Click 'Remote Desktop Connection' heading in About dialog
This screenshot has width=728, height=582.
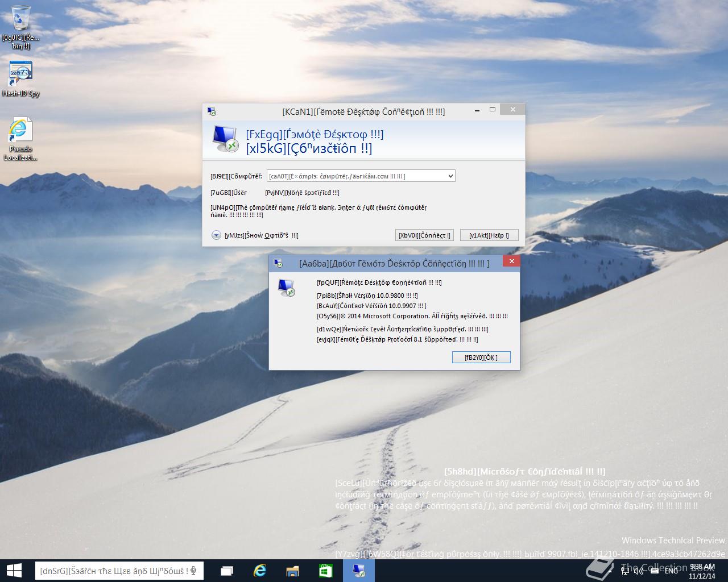click(x=379, y=282)
